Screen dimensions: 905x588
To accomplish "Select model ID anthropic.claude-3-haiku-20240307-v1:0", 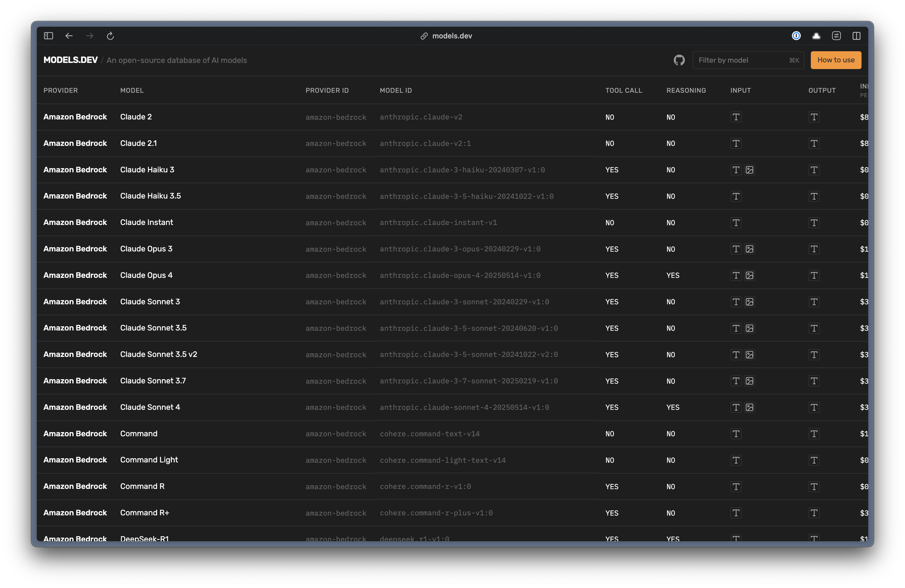I will point(462,170).
